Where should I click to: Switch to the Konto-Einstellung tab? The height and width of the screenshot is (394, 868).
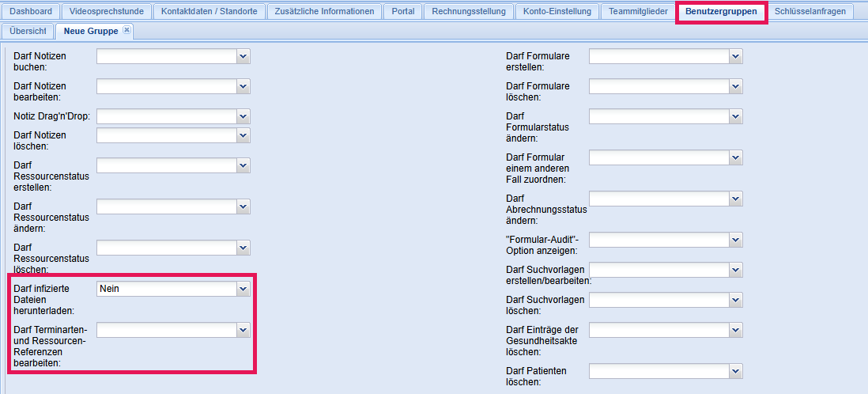click(x=557, y=11)
